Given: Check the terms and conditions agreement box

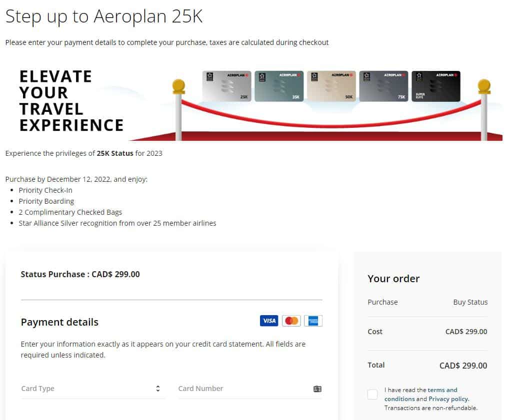Looking at the screenshot, I should (x=372, y=395).
